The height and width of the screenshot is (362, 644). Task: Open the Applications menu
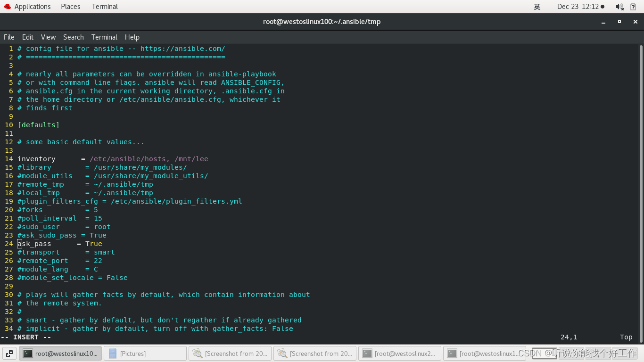pos(33,7)
